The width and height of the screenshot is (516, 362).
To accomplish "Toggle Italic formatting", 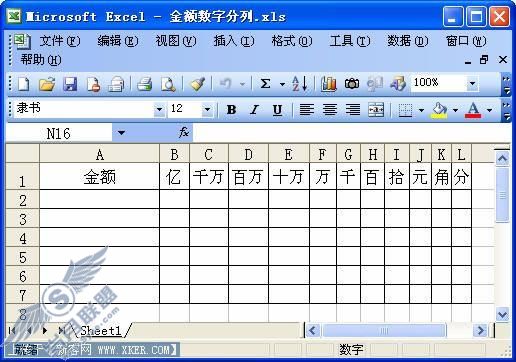I will click(254, 110).
